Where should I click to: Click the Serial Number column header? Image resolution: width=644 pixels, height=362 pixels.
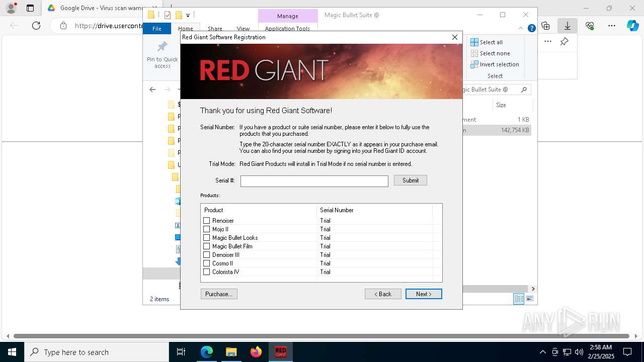pos(374,210)
